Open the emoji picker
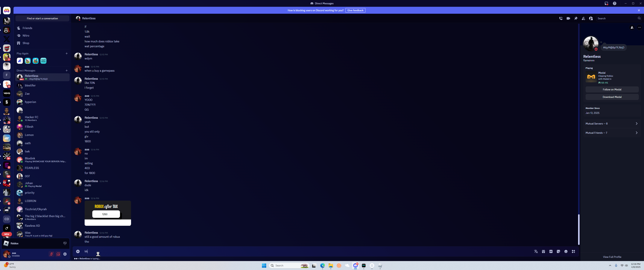 point(566,251)
